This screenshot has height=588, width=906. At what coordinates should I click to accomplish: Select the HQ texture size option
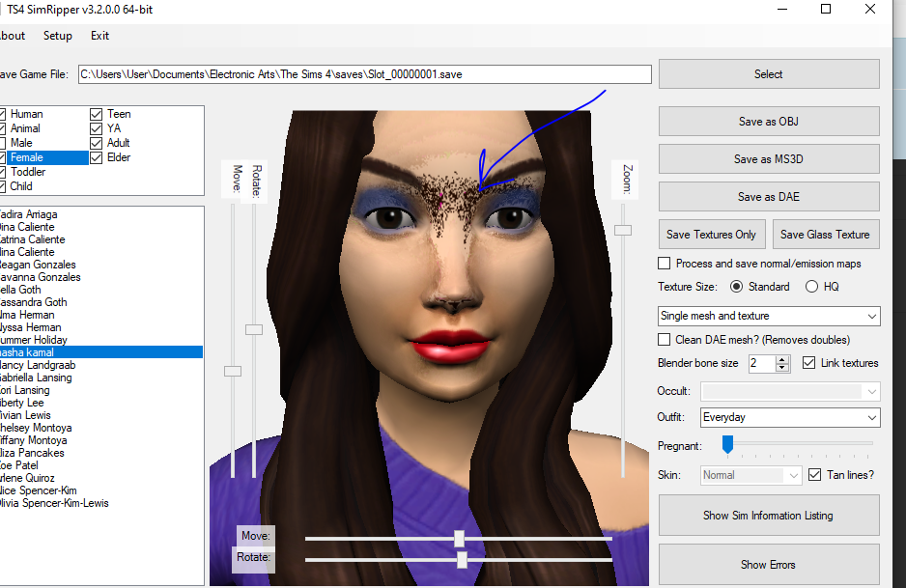[809, 286]
